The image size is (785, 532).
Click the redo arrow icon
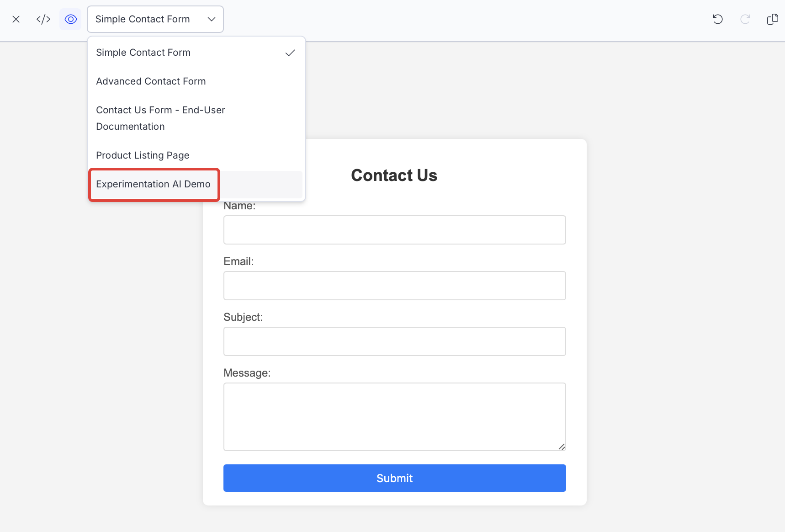point(745,19)
